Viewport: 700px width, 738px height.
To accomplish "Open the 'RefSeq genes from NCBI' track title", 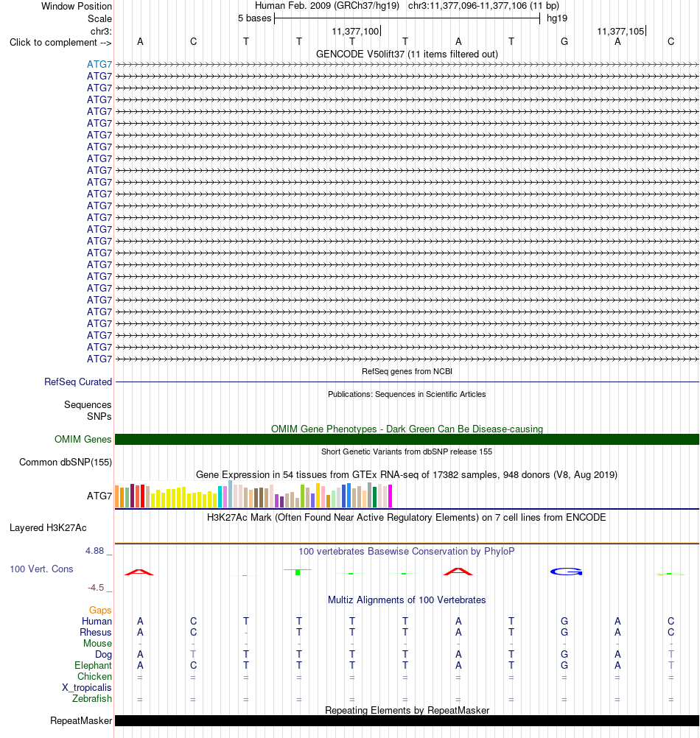I will (407, 371).
